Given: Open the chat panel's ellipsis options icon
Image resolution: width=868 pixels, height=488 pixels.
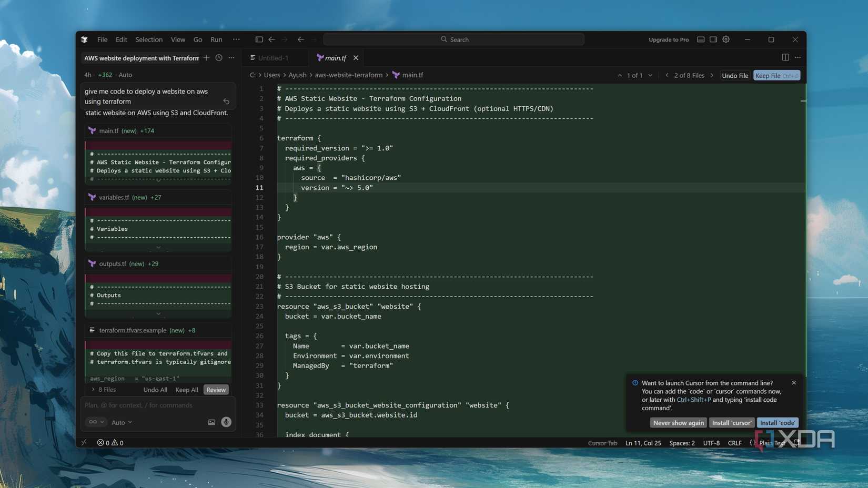Looking at the screenshot, I should [231, 58].
